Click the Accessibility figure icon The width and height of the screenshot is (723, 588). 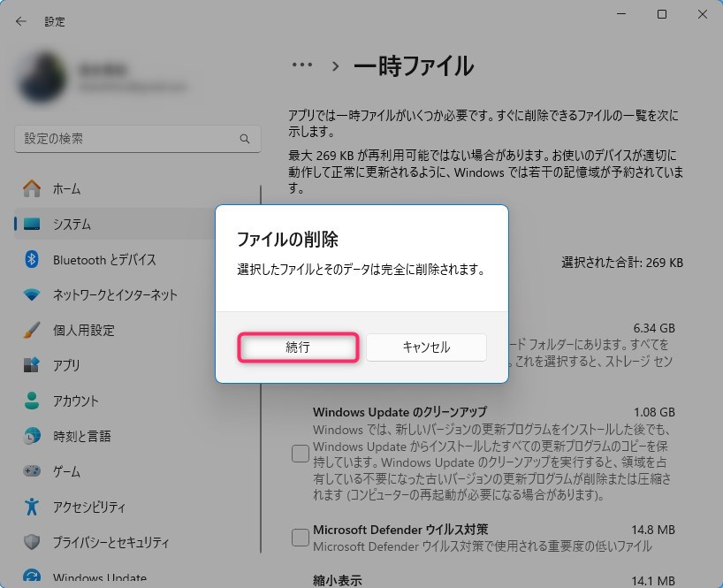click(32, 507)
